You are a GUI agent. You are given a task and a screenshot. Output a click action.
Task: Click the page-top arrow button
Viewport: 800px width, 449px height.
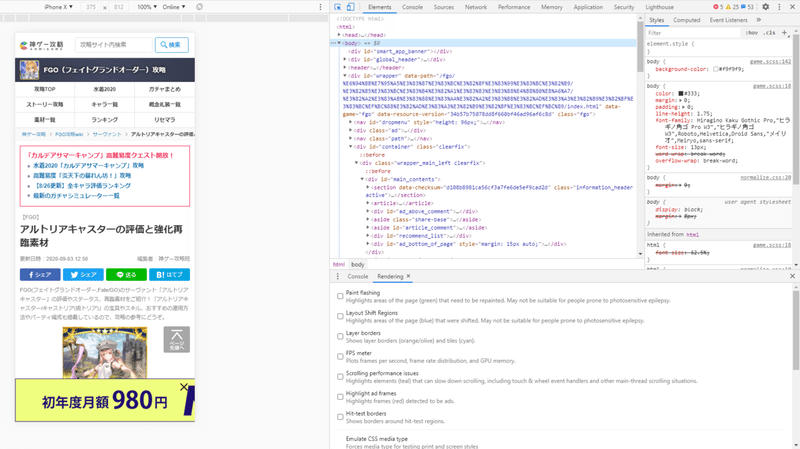(177, 339)
